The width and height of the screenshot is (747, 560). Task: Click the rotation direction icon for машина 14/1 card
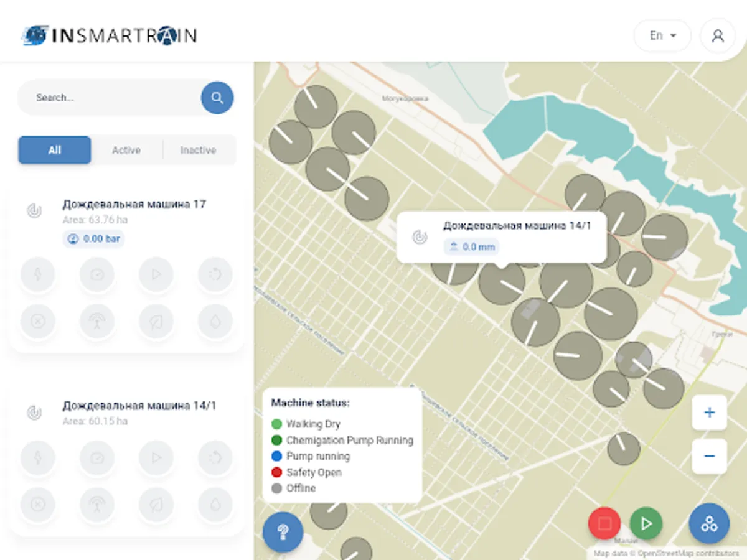pyautogui.click(x=215, y=458)
